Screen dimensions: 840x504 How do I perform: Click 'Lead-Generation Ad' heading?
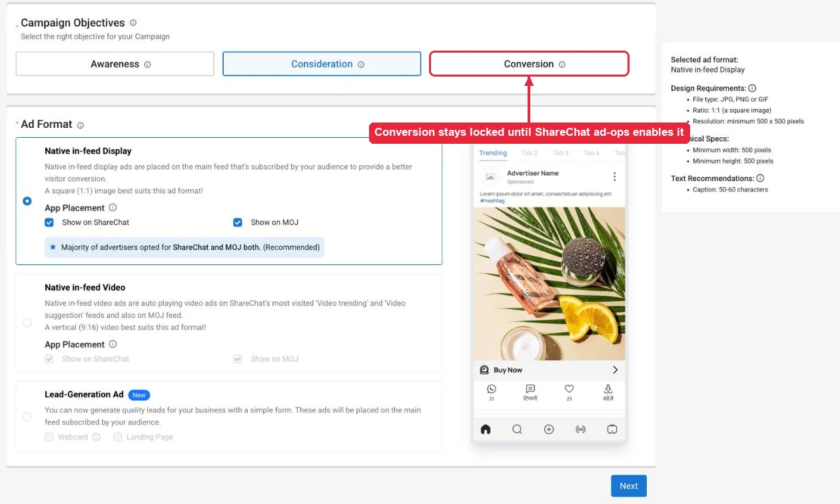click(84, 395)
